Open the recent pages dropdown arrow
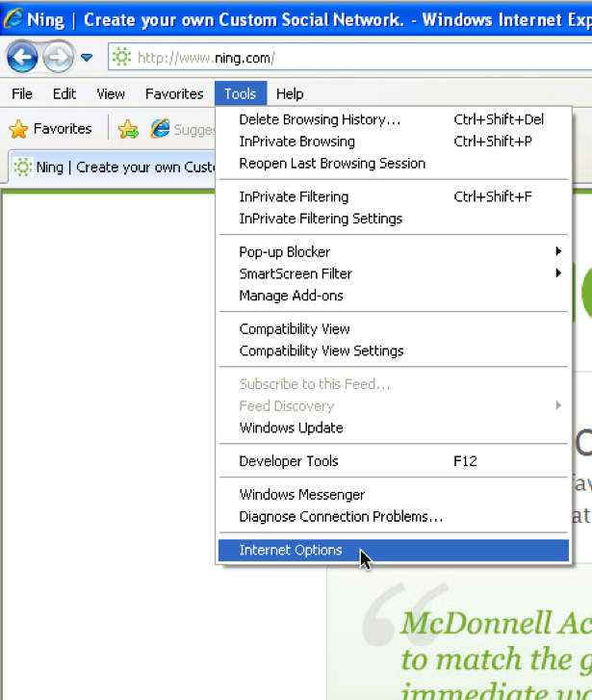592x700 pixels. (87, 57)
